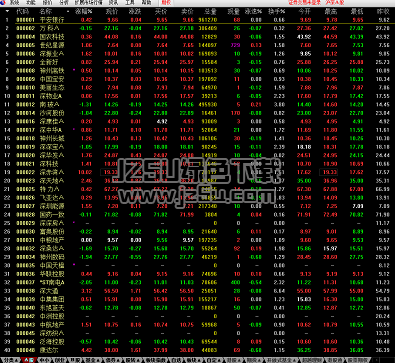Select the 华联控股 stock name
This screenshot has height=363, width=395.
click(x=52, y=274)
